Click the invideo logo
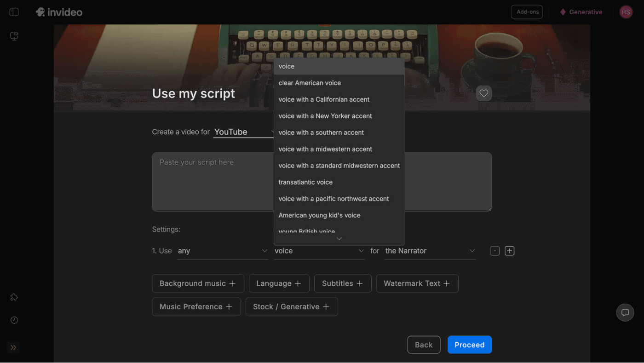This screenshot has width=644, height=363. click(59, 12)
